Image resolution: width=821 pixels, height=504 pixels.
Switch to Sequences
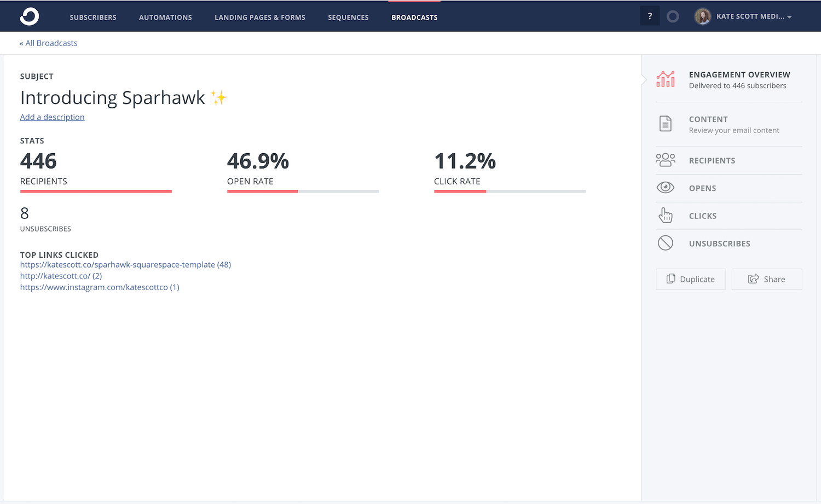click(348, 18)
